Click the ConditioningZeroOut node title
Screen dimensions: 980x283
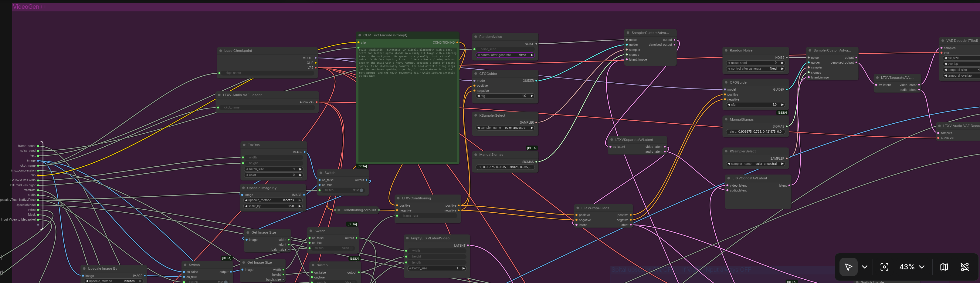pyautogui.click(x=359, y=210)
